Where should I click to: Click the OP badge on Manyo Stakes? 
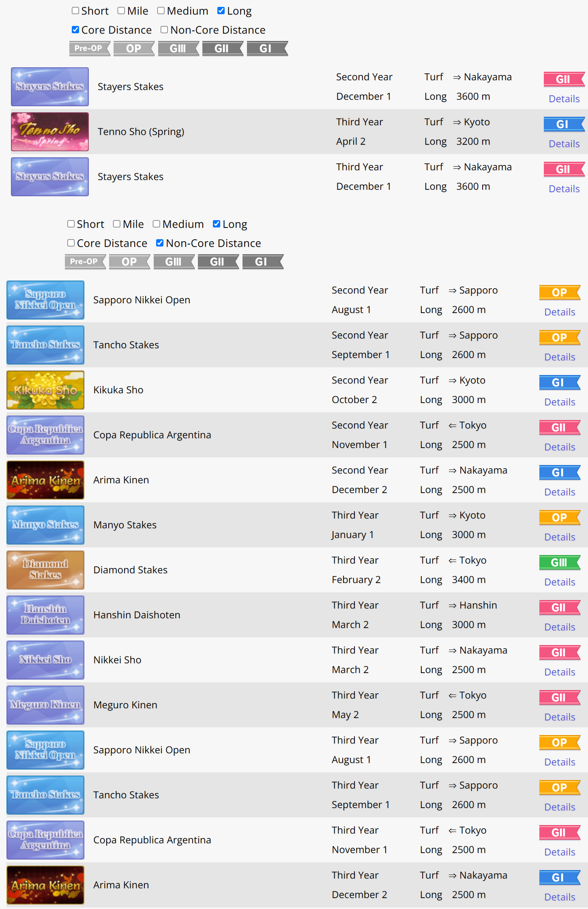[x=560, y=518]
